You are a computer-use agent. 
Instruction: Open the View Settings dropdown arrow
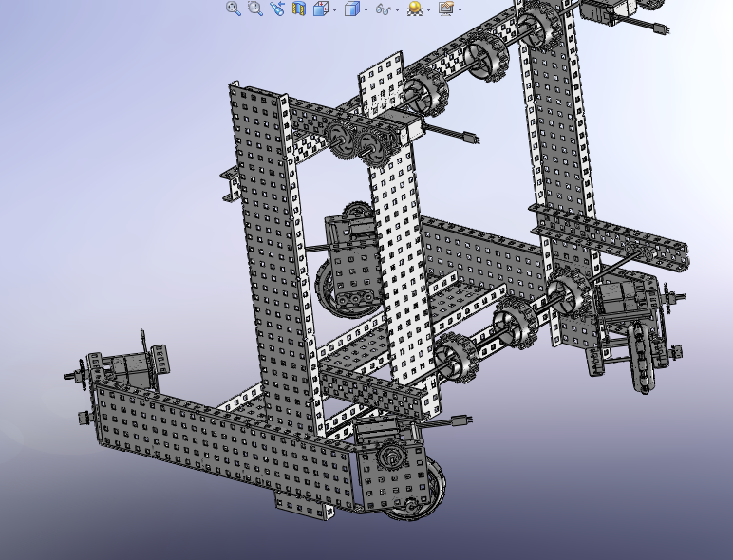(460, 9)
